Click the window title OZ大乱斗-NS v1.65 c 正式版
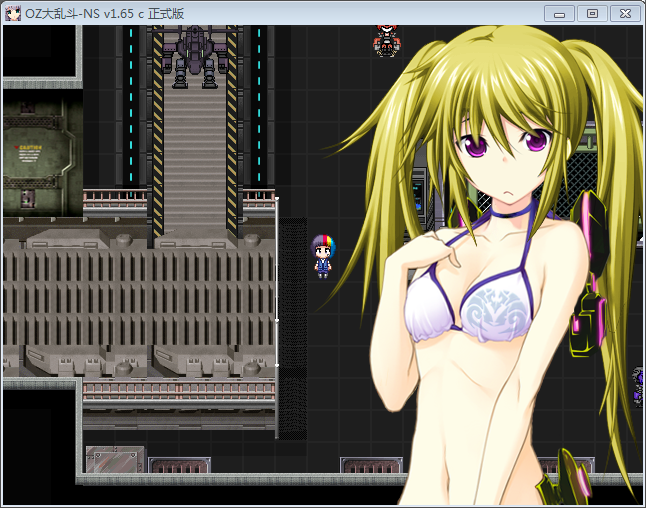Screen dimensions: 646x508 [105, 14]
